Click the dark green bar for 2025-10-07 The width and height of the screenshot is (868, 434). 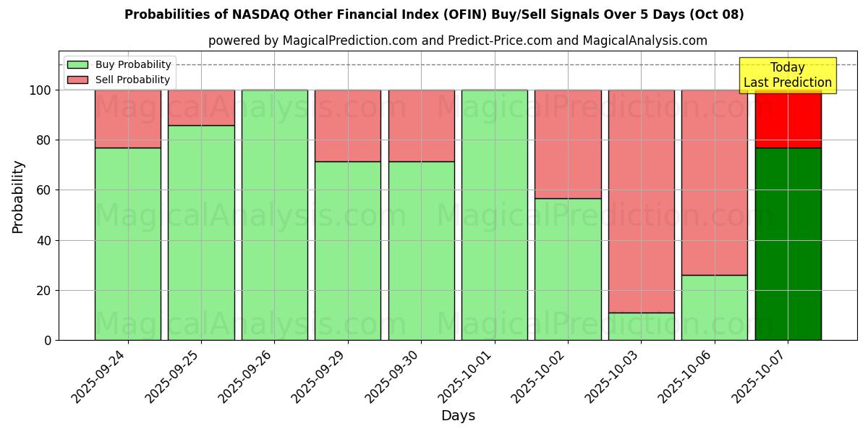click(788, 244)
